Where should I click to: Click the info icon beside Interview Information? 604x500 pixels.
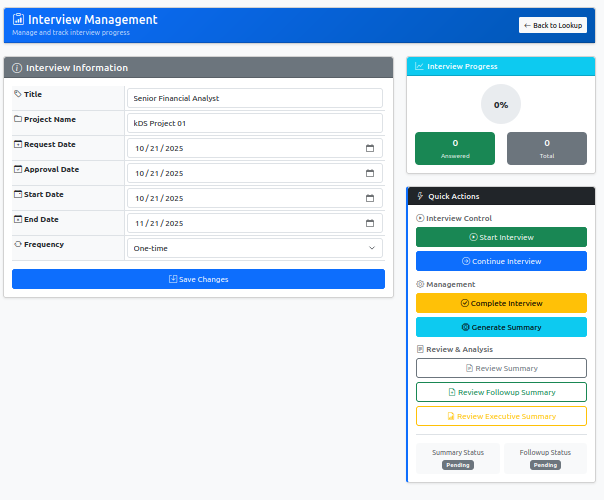click(x=17, y=68)
